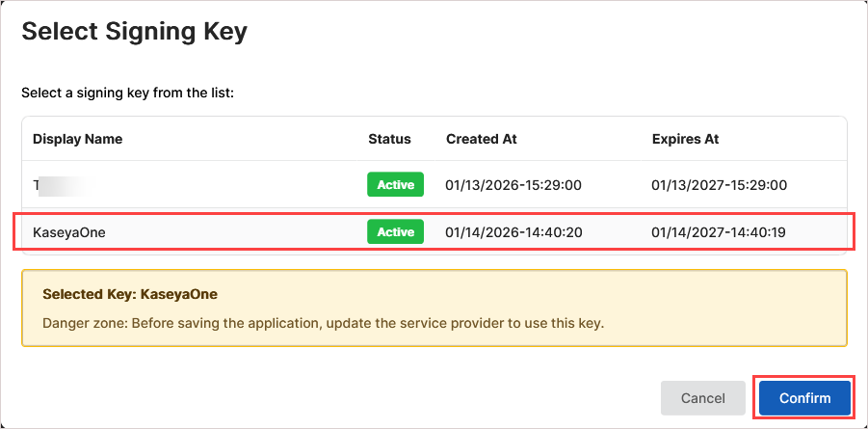The image size is (868, 429).
Task: Click the Active badge in first row
Action: pyautogui.click(x=395, y=185)
